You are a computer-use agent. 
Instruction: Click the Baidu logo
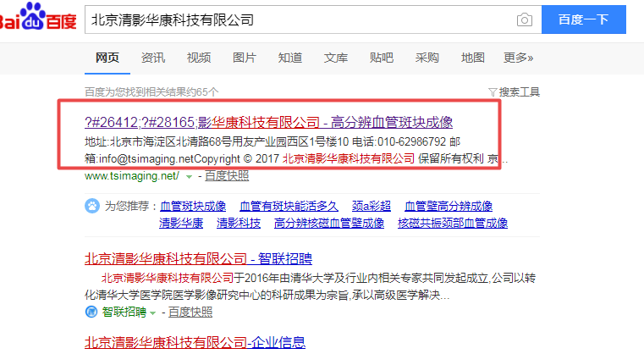pyautogui.click(x=38, y=17)
